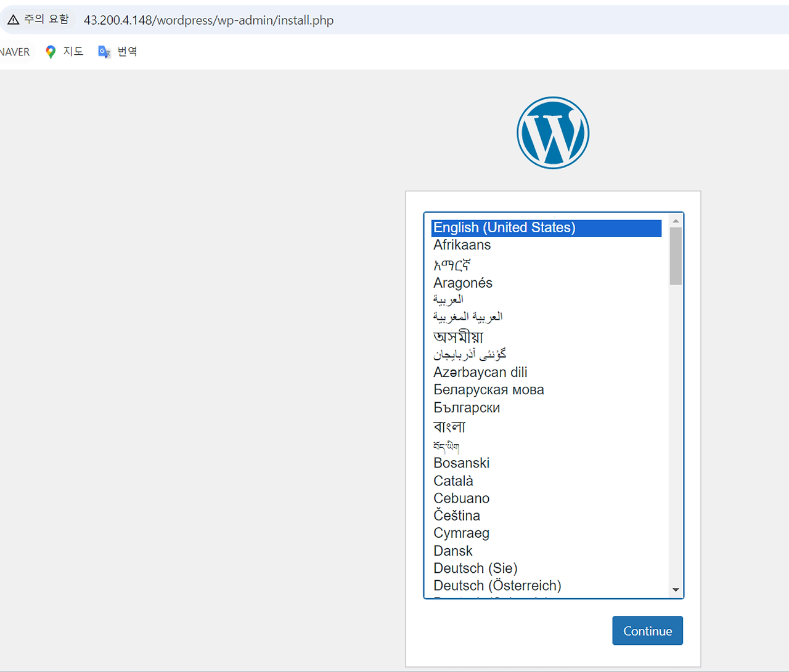Click the security warning triangle icon
Image resolution: width=789 pixels, height=672 pixels.
tap(13, 20)
